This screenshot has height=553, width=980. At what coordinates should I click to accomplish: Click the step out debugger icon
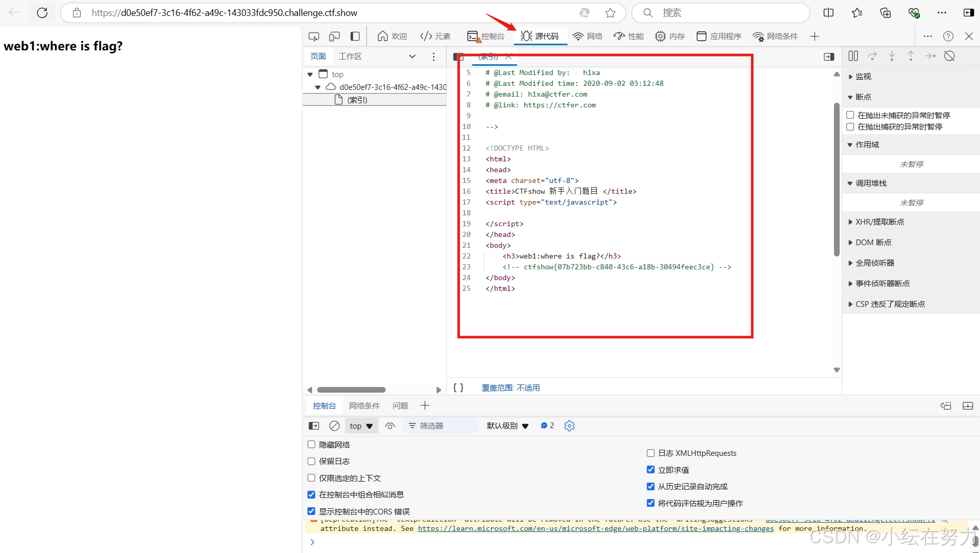[x=911, y=56]
